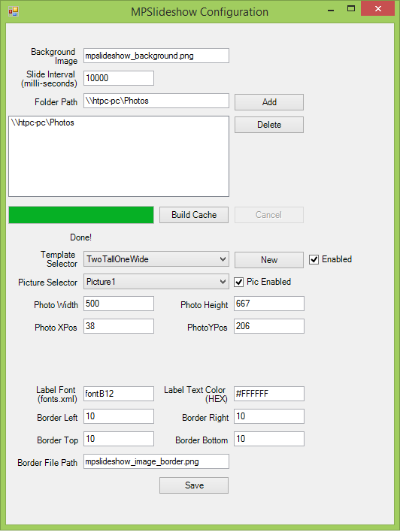This screenshot has height=532, width=400.
Task: Edit the Label Text Color hex field
Action: (x=269, y=394)
